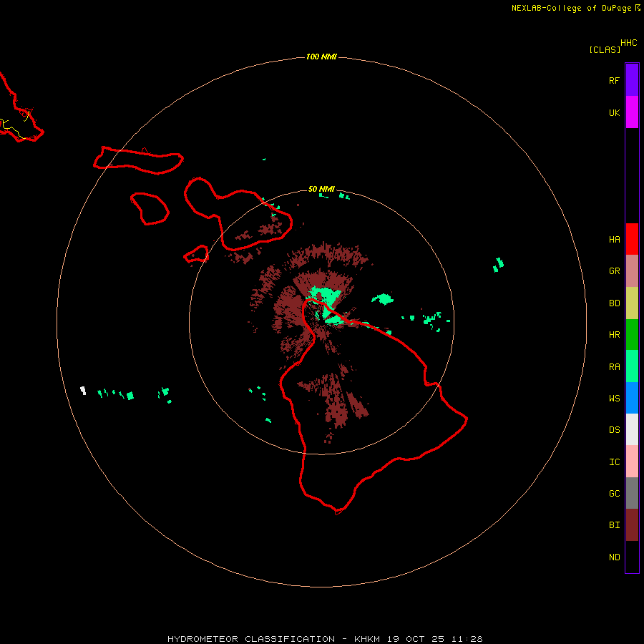Click the [CLAS] units label
The width and height of the screenshot is (644, 644).
coord(605,49)
